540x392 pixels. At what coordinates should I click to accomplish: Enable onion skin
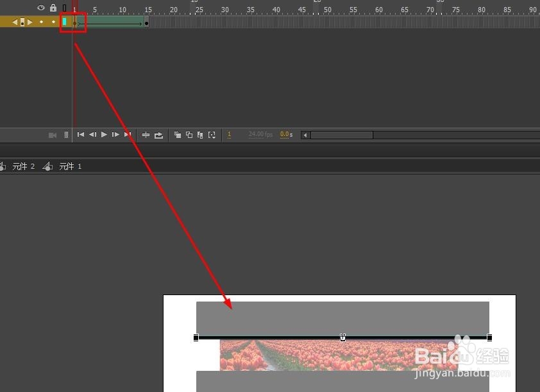(x=178, y=135)
